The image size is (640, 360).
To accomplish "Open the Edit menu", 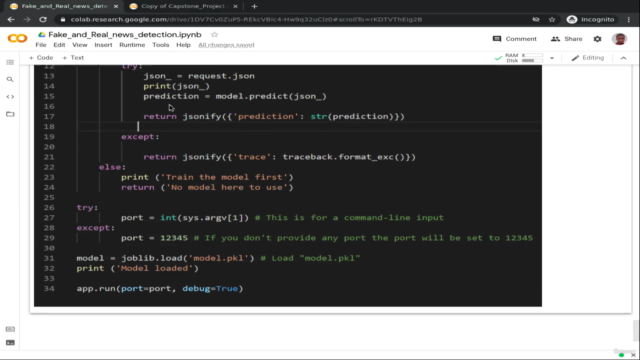I will pos(59,45).
